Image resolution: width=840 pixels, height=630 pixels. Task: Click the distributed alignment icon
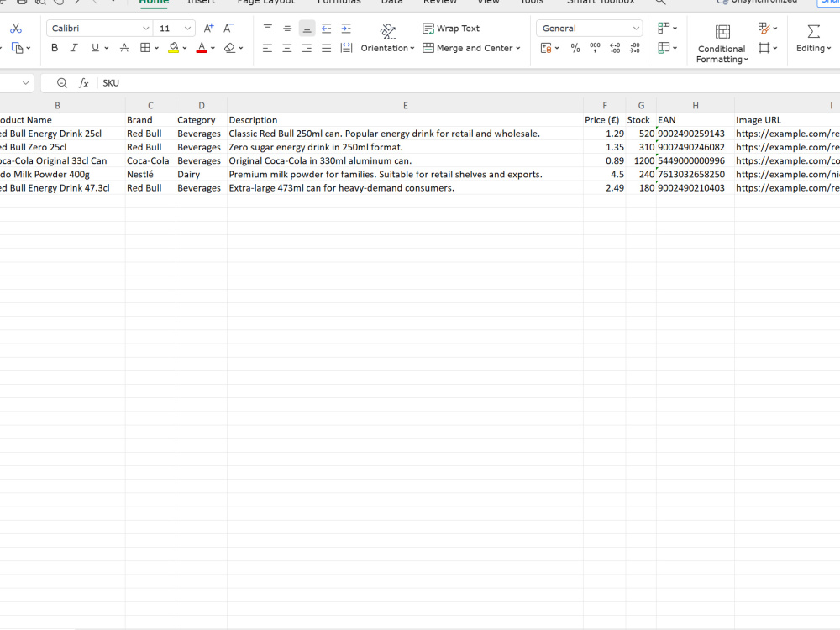pyautogui.click(x=347, y=48)
